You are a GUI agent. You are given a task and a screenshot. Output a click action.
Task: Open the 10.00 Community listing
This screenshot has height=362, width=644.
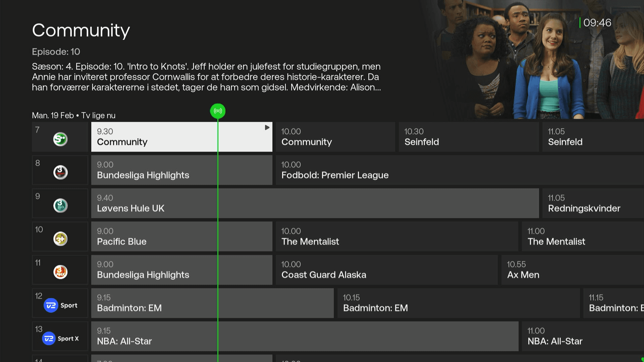click(x=335, y=137)
